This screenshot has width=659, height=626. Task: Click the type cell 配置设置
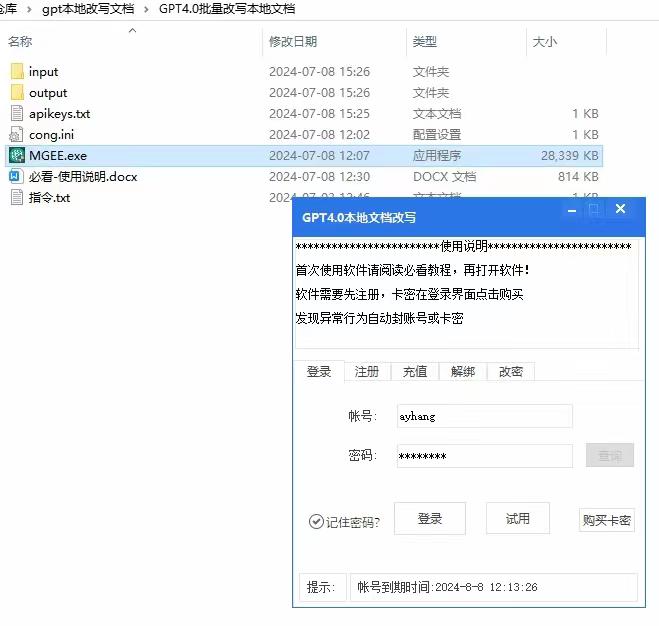[x=437, y=135]
